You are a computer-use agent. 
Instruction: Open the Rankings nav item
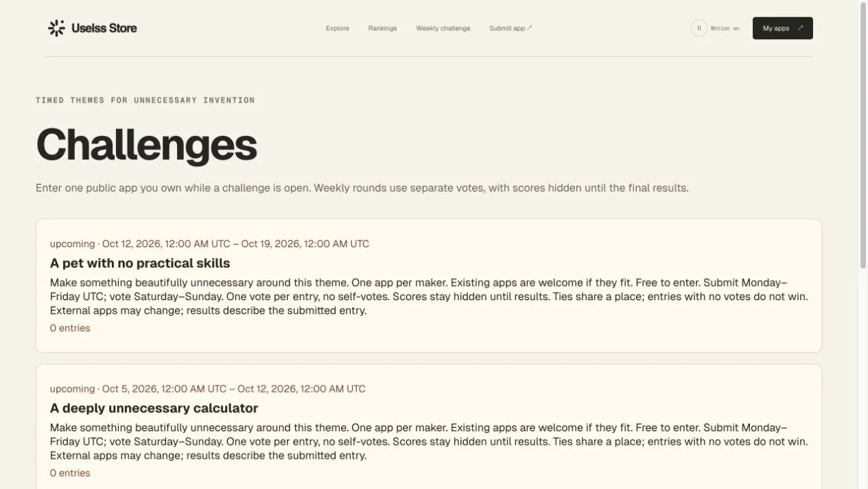pyautogui.click(x=382, y=28)
